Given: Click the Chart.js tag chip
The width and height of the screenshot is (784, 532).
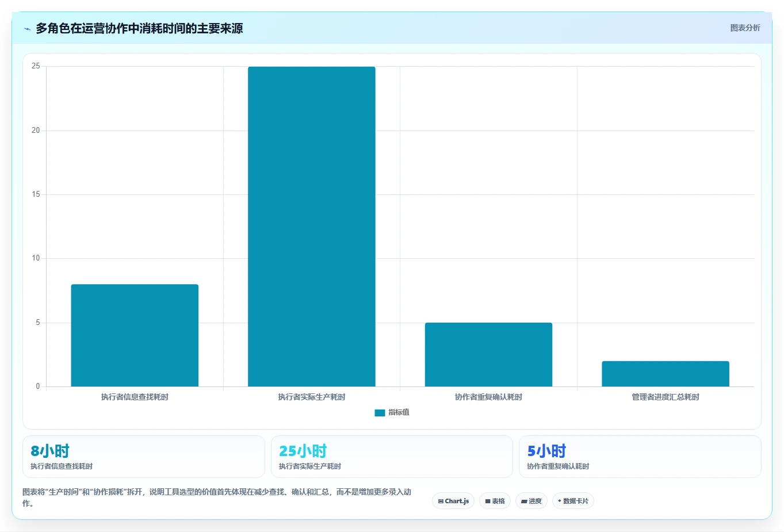Looking at the screenshot, I should [453, 501].
